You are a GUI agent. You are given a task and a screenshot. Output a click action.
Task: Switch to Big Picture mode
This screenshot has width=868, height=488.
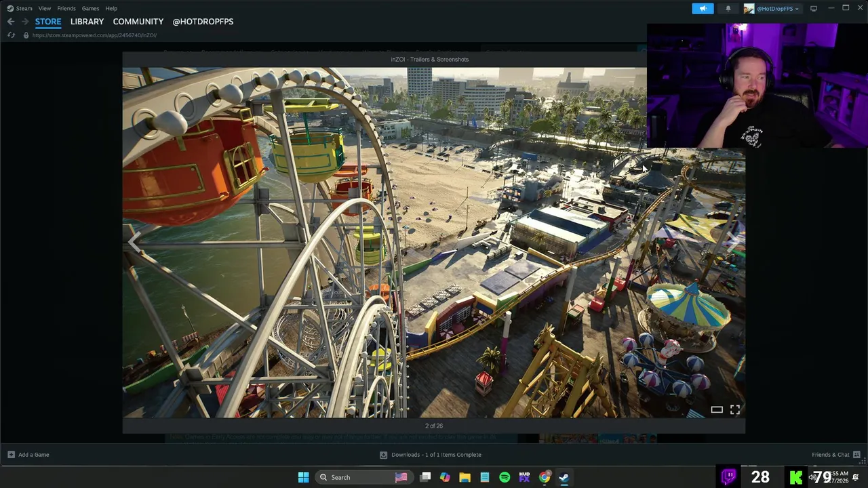[814, 8]
